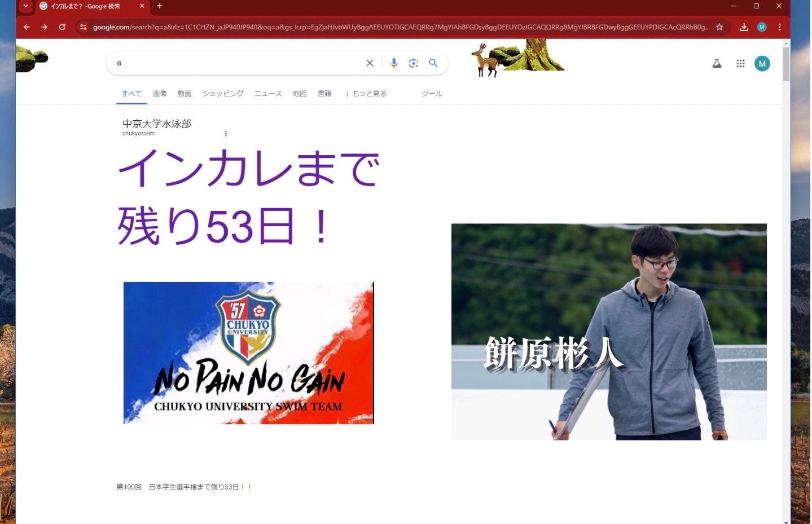Open the インカレまで残り53日 result link
The height and width of the screenshot is (524, 812).
pos(248,197)
